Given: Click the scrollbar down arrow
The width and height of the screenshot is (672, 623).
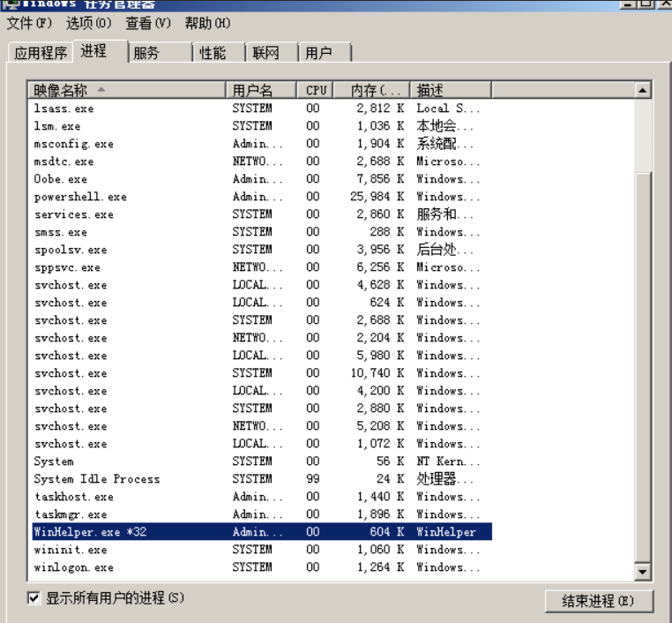Looking at the screenshot, I should 642,572.
